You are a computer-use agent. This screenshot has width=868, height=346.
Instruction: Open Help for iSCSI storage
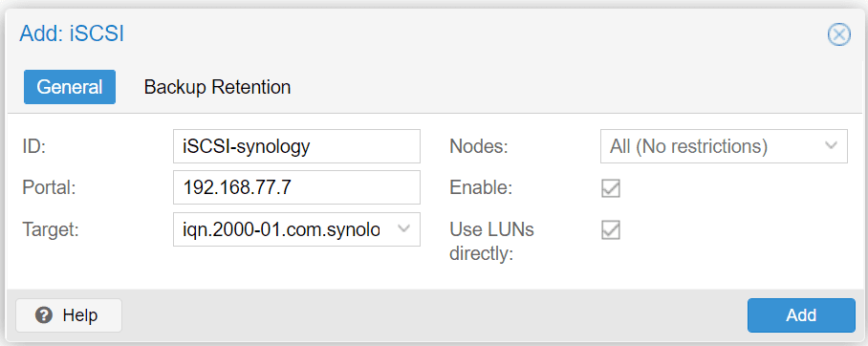point(69,315)
